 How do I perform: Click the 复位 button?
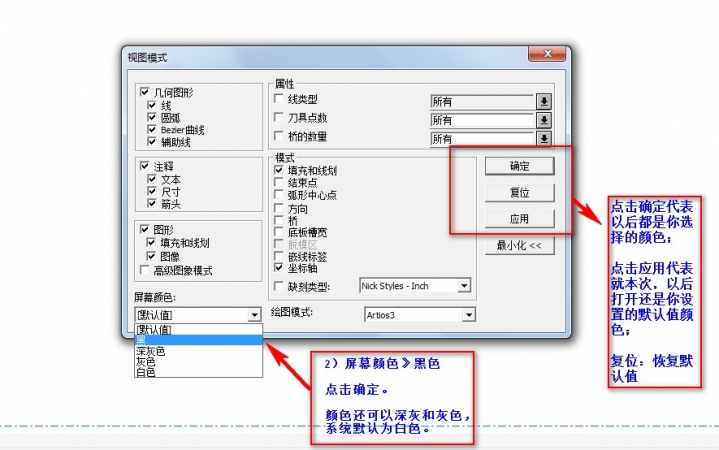[520, 193]
